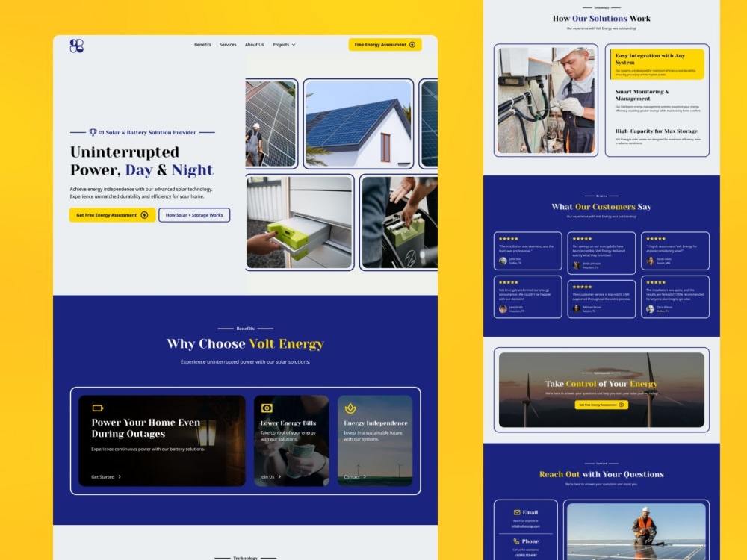Click Get Started link on outages card

pos(103,476)
